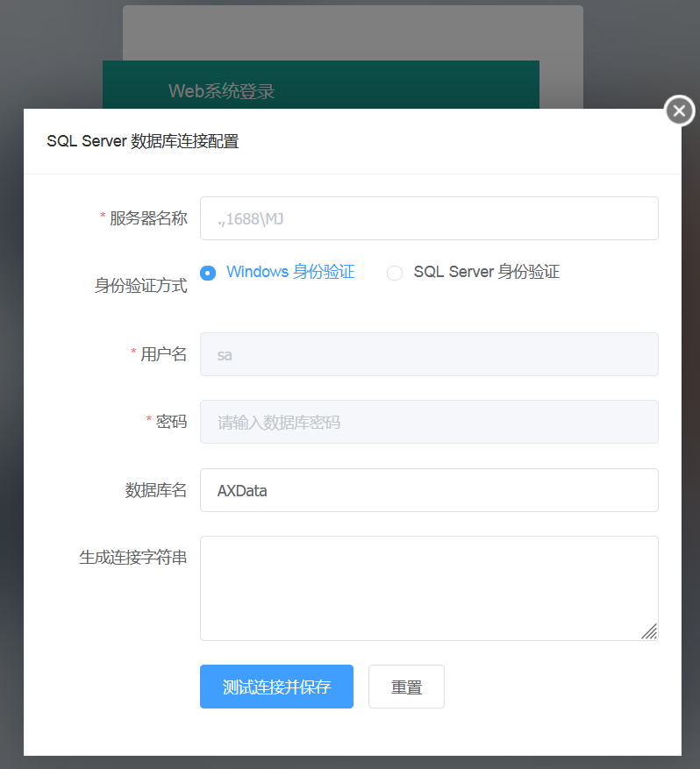The image size is (700, 769).
Task: Click the 生成连接字符串 label
Action: tap(133, 557)
